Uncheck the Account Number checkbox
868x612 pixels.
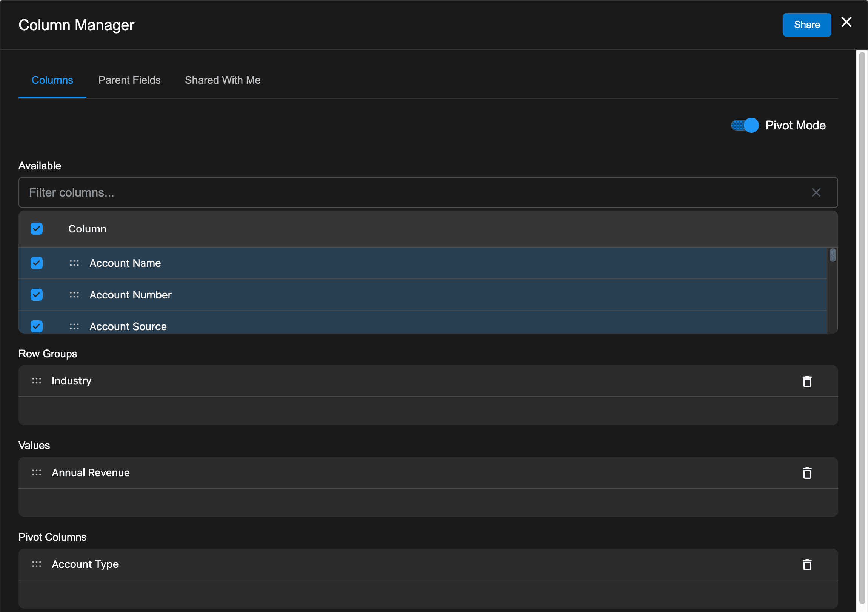coord(37,295)
